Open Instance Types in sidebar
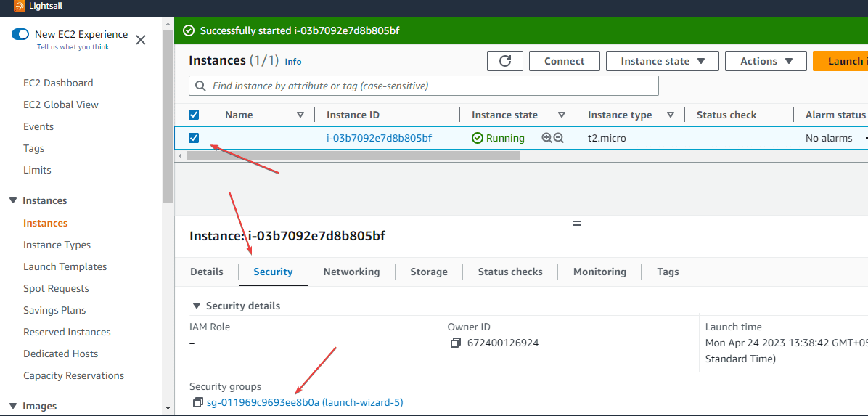Screen dimensions: 868x416 [x=57, y=245]
